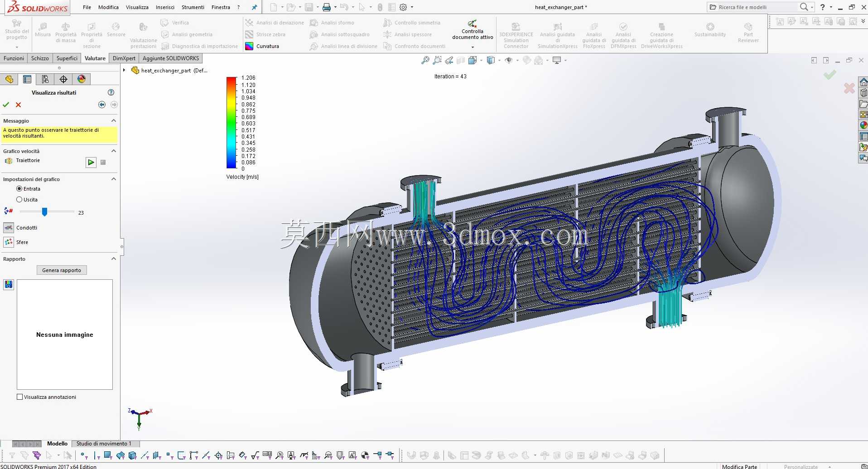Open the print icon

pyautogui.click(x=326, y=7)
